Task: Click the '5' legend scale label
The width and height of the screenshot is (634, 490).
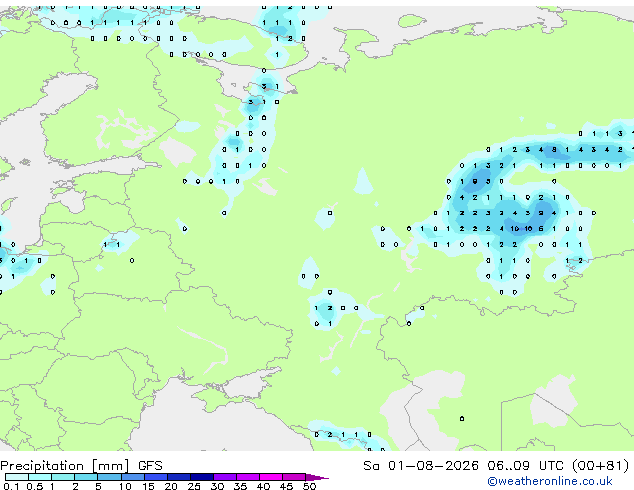Action: 98,486
